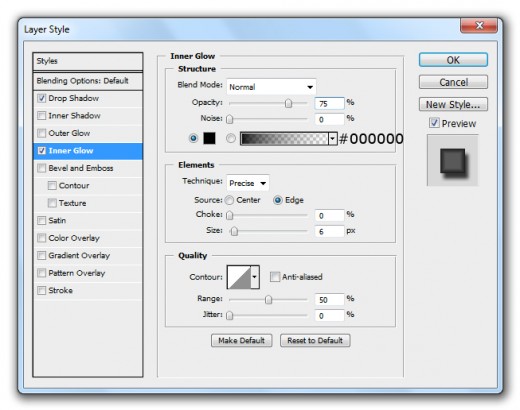Uncheck the Inner Glow checkbox
Viewport: 520px width, 410px height.
click(x=42, y=151)
